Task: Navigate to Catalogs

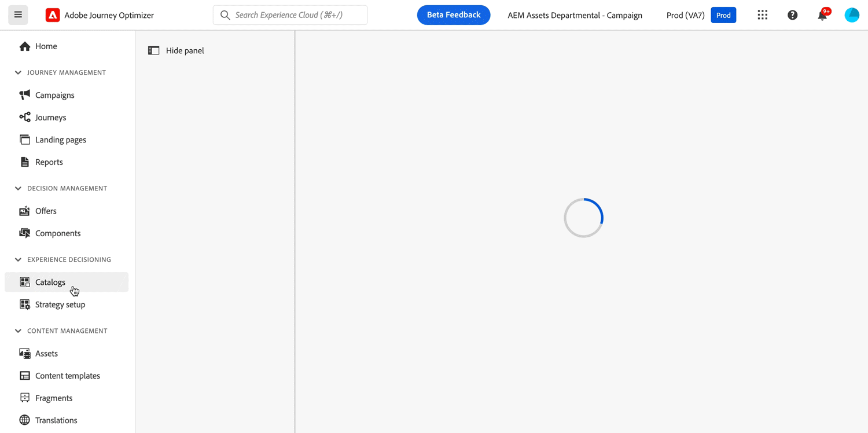Action: click(x=50, y=282)
